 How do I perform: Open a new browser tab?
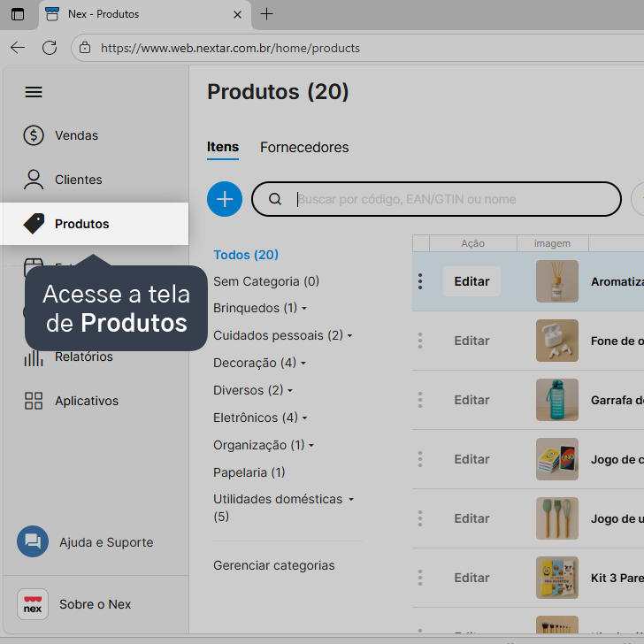(266, 14)
